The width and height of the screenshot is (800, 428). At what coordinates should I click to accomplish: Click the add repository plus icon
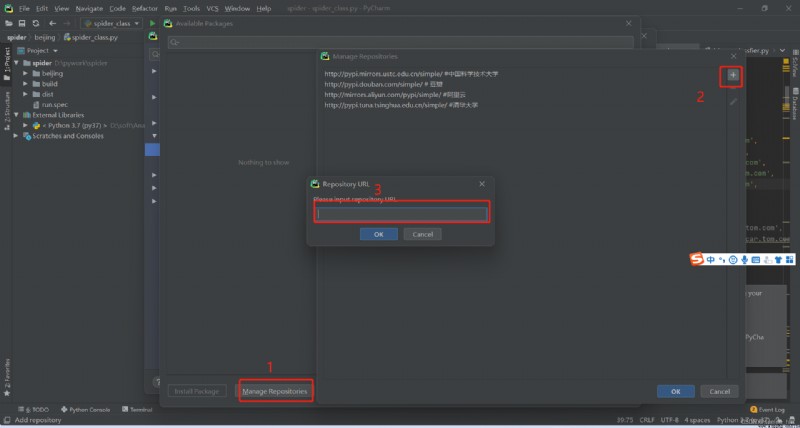click(x=733, y=75)
